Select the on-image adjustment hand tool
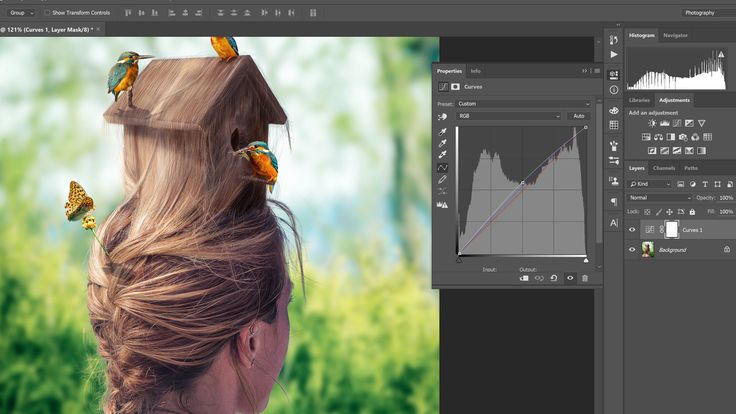Viewport: 736px width, 414px height. 442,116
